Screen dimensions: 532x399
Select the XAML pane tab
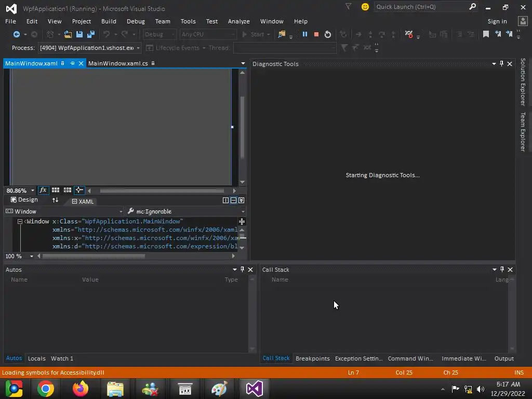pos(83,202)
